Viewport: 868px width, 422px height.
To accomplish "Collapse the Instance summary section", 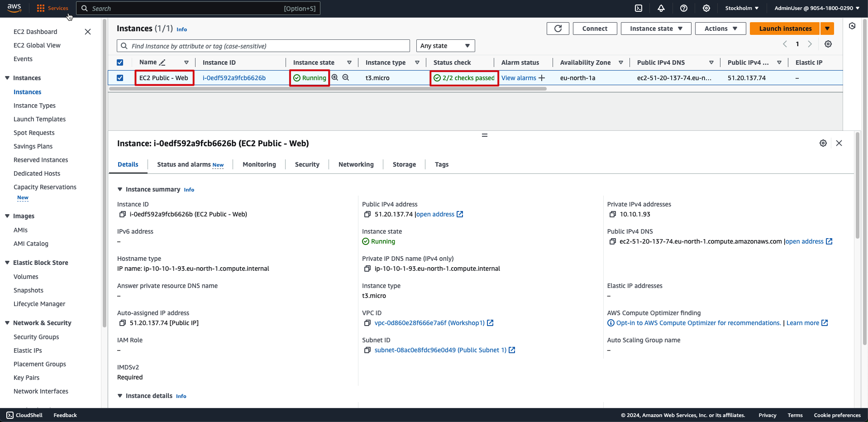I will click(120, 189).
